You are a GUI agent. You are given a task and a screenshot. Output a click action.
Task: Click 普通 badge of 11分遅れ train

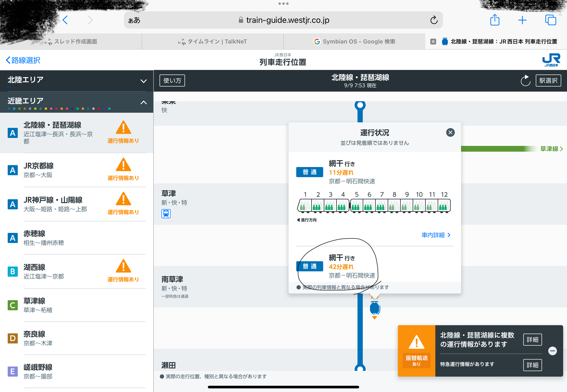click(x=309, y=172)
